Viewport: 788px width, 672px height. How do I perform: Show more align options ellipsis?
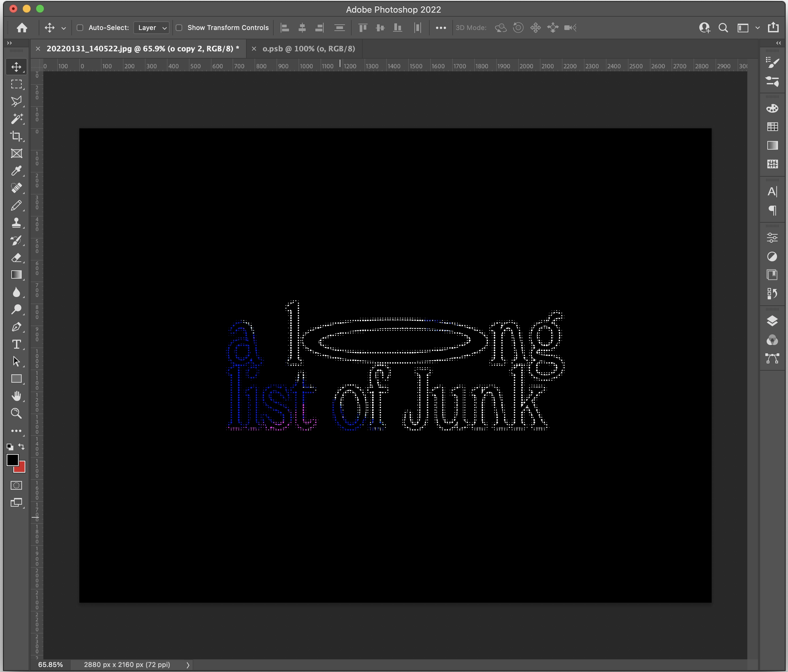coord(441,28)
